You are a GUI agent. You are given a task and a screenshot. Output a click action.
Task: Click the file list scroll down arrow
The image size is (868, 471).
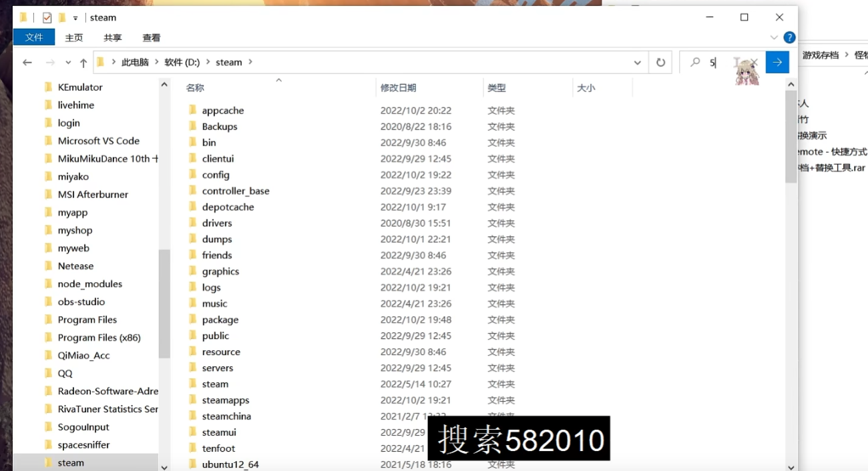coord(791,466)
